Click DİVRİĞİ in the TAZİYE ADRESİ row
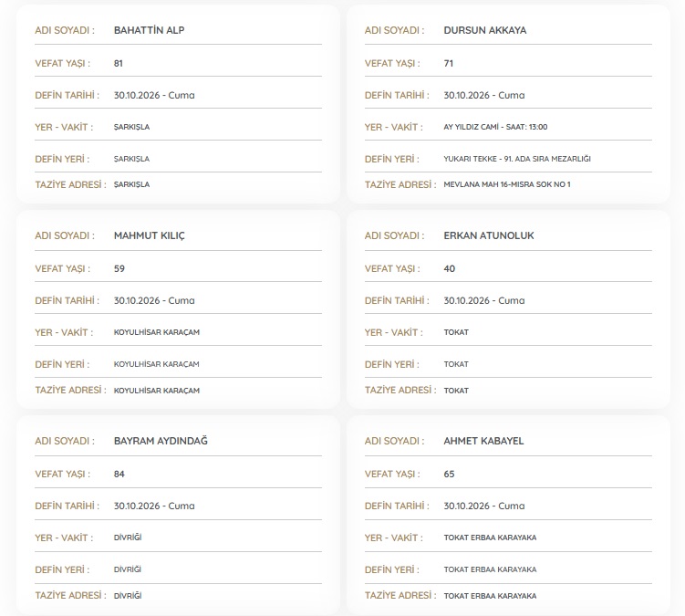The height and width of the screenshot is (616, 685). [128, 596]
